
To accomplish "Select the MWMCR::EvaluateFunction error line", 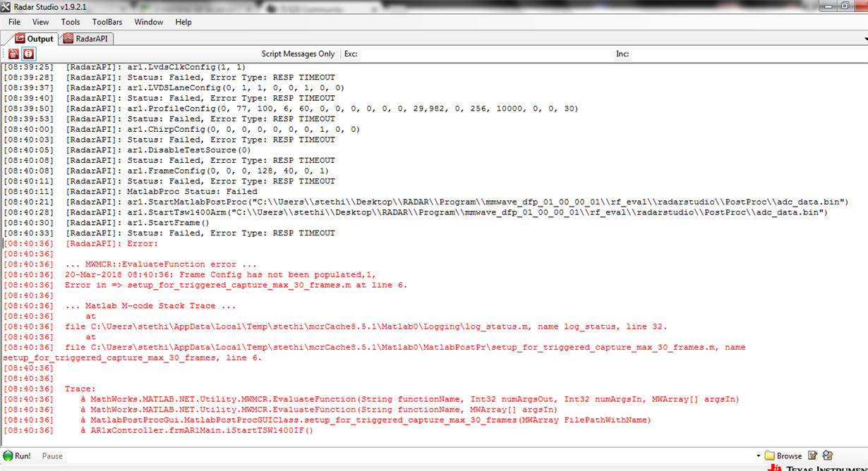I will click(131, 264).
